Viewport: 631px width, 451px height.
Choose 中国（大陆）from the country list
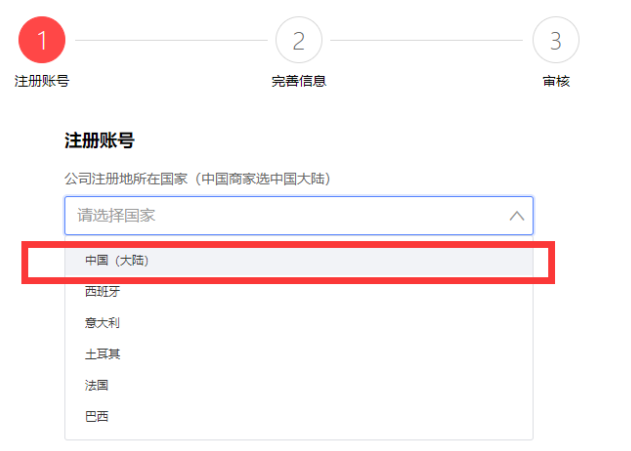tap(117, 261)
